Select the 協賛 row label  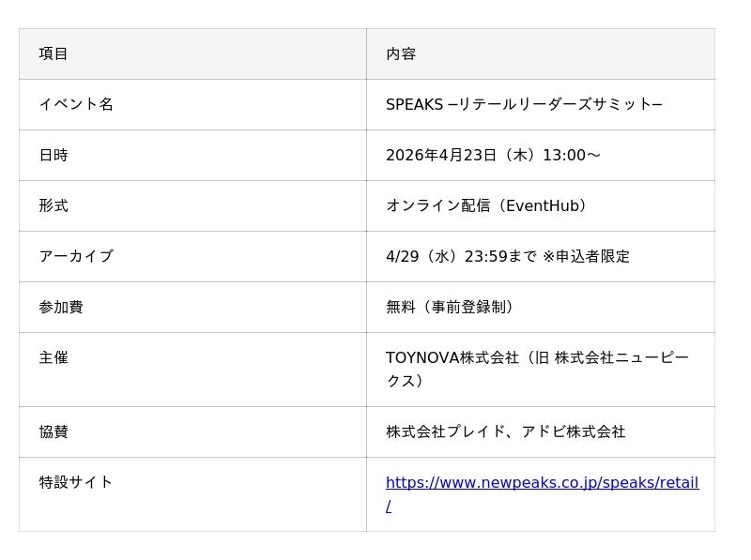pyautogui.click(x=54, y=431)
